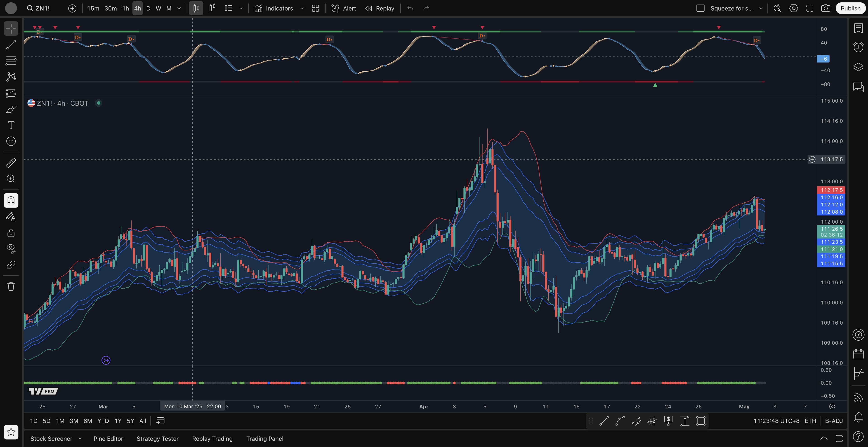Toggle lock all drawing tools
Viewport: 868px width, 447px height.
pyautogui.click(x=11, y=233)
